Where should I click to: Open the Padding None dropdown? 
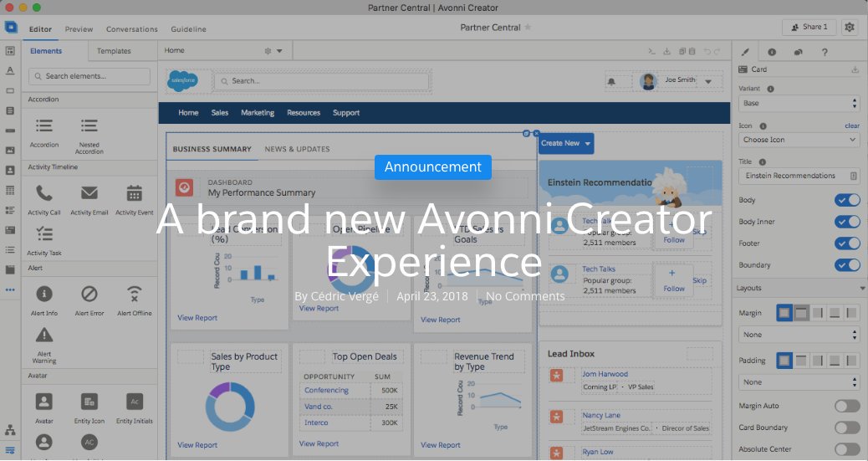pyautogui.click(x=799, y=382)
